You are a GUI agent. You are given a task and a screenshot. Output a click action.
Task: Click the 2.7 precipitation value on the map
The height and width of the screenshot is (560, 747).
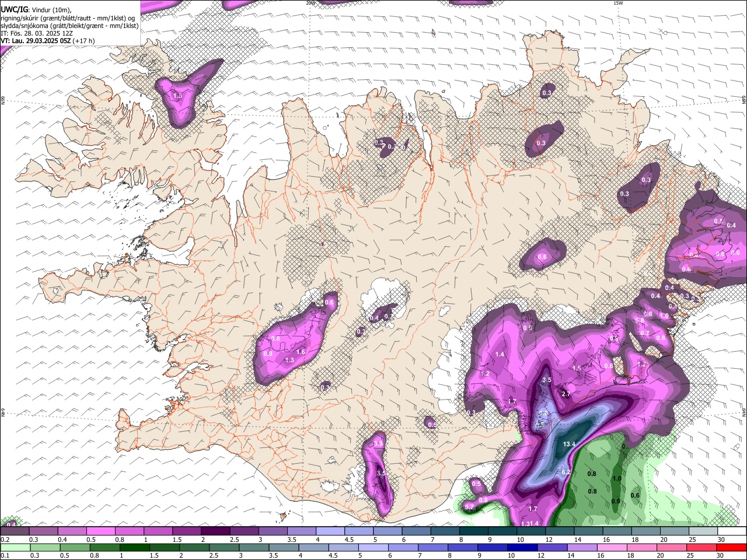(566, 394)
